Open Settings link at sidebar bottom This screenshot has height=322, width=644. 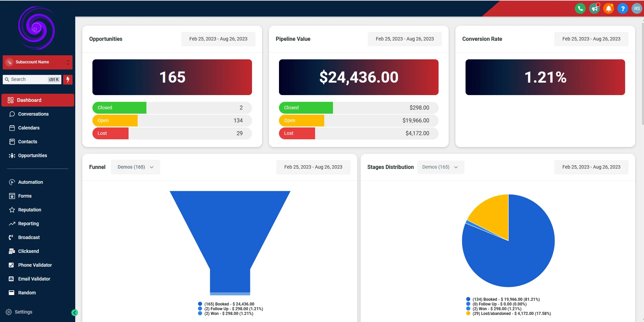pyautogui.click(x=24, y=312)
